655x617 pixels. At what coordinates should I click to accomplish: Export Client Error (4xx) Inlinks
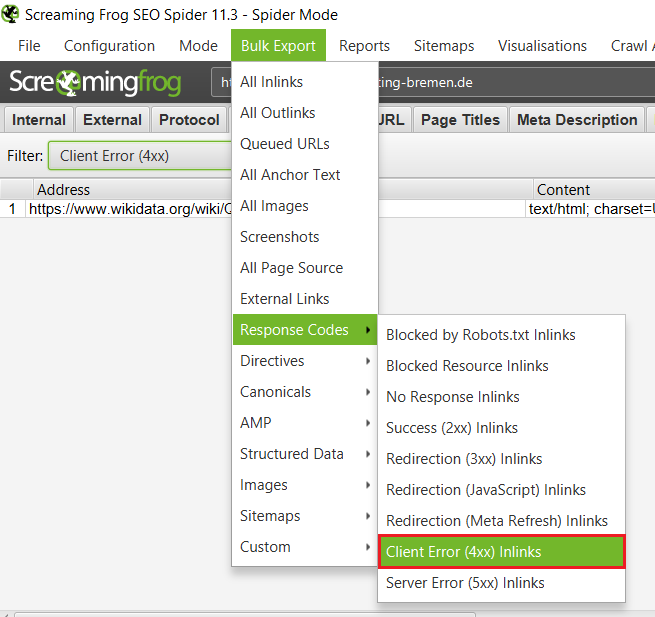pos(501,552)
